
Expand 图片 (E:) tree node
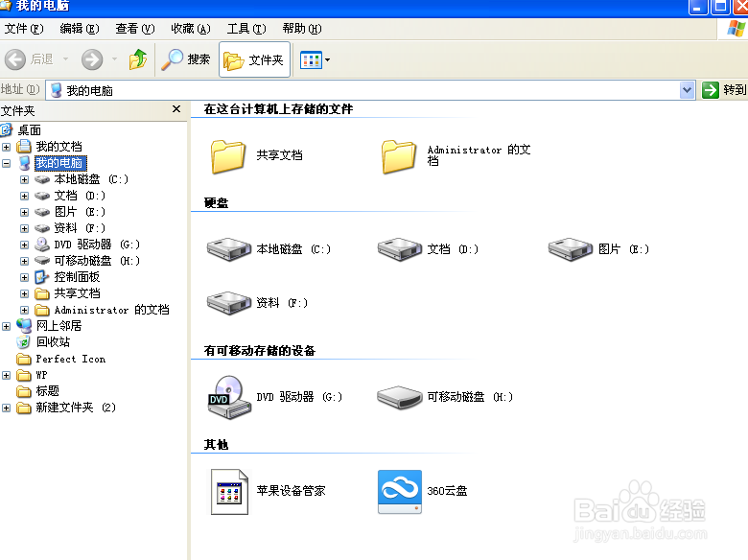(x=24, y=212)
